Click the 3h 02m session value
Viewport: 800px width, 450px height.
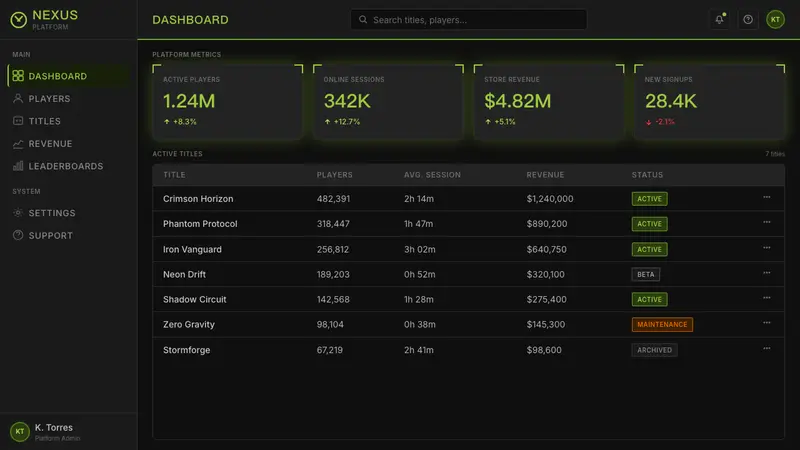[x=419, y=249]
